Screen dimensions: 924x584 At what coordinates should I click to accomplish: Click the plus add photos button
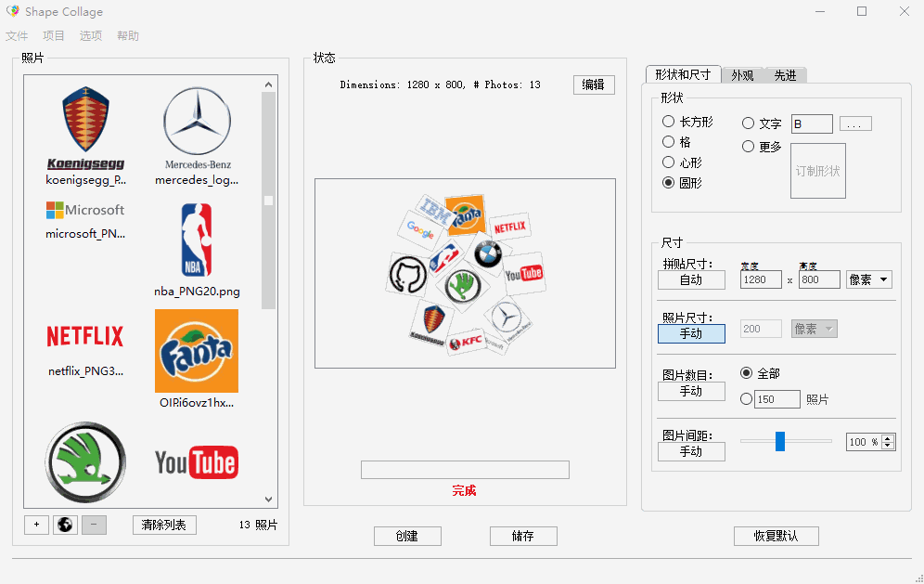coord(36,525)
